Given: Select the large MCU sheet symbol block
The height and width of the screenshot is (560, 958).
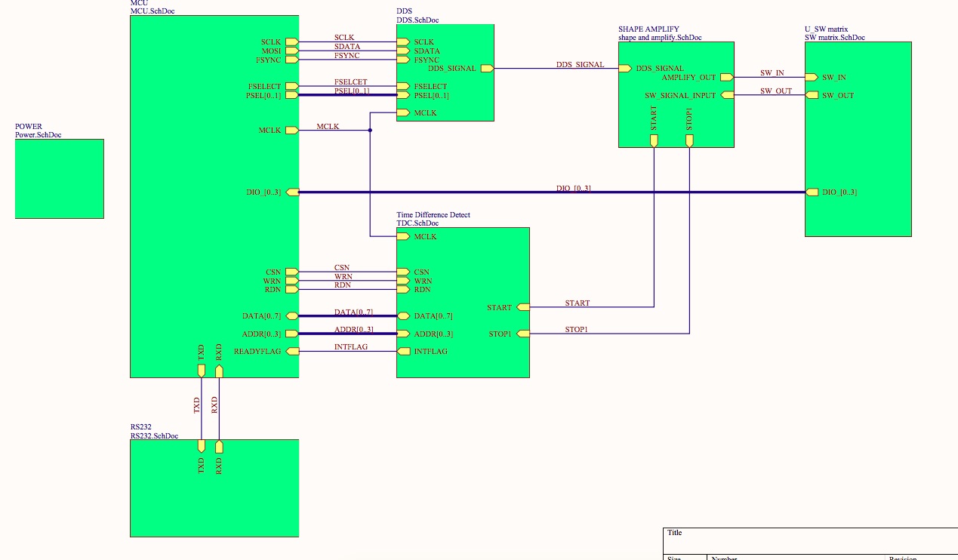Looking at the screenshot, I should click(x=214, y=196).
